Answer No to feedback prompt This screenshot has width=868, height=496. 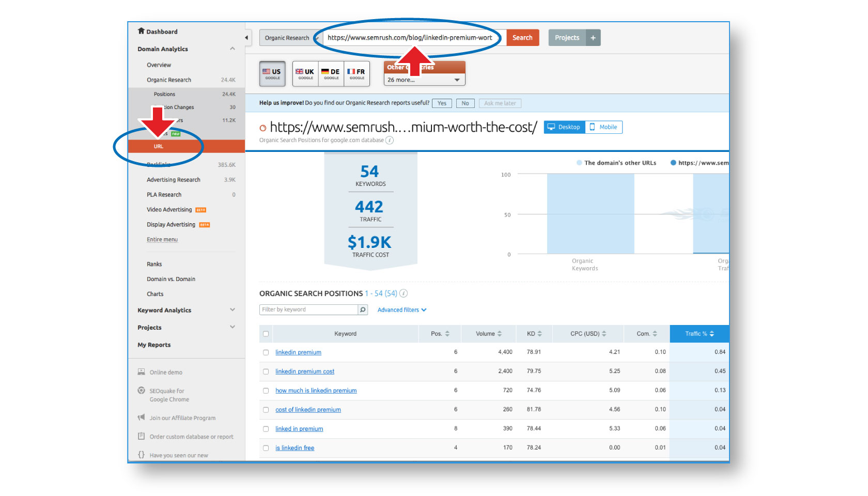[x=465, y=103]
